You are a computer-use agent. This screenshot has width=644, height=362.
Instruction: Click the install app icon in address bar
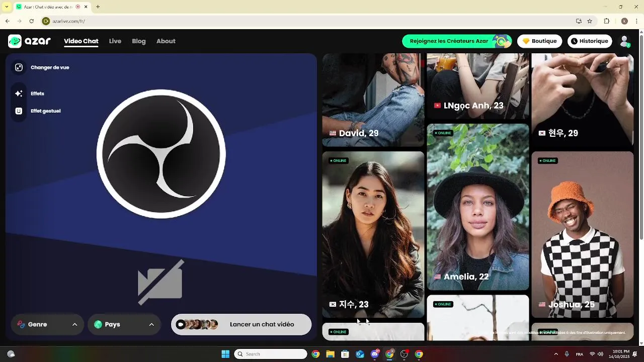[x=579, y=21]
